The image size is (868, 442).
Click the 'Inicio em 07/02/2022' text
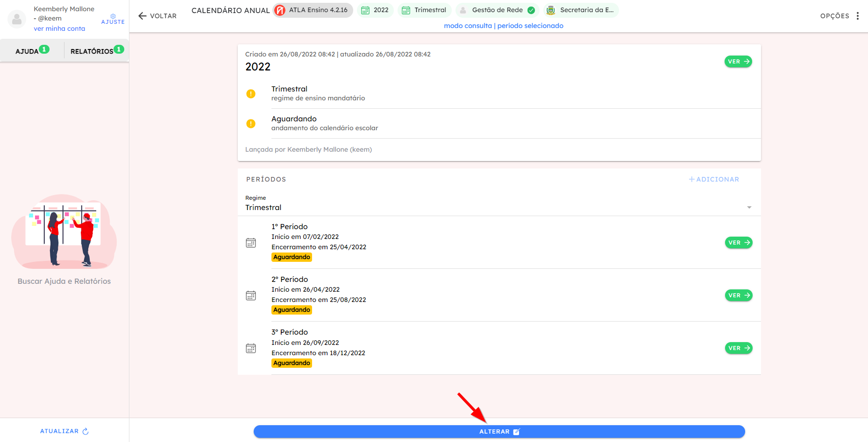point(305,237)
